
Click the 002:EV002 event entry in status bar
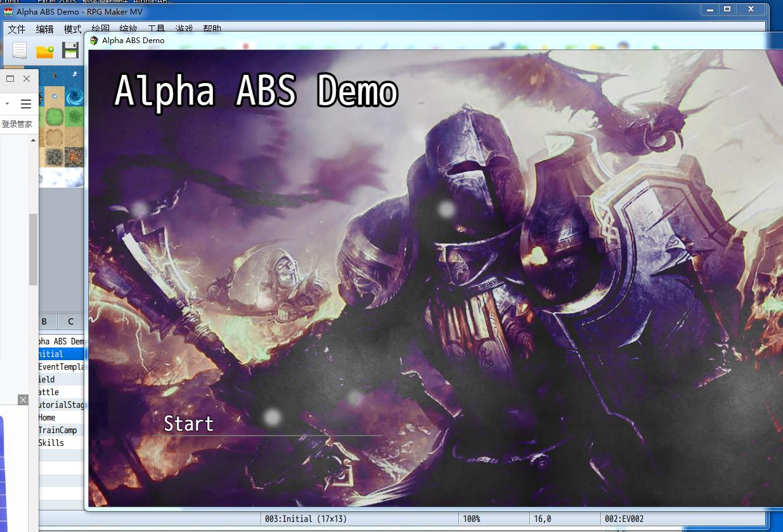624,519
